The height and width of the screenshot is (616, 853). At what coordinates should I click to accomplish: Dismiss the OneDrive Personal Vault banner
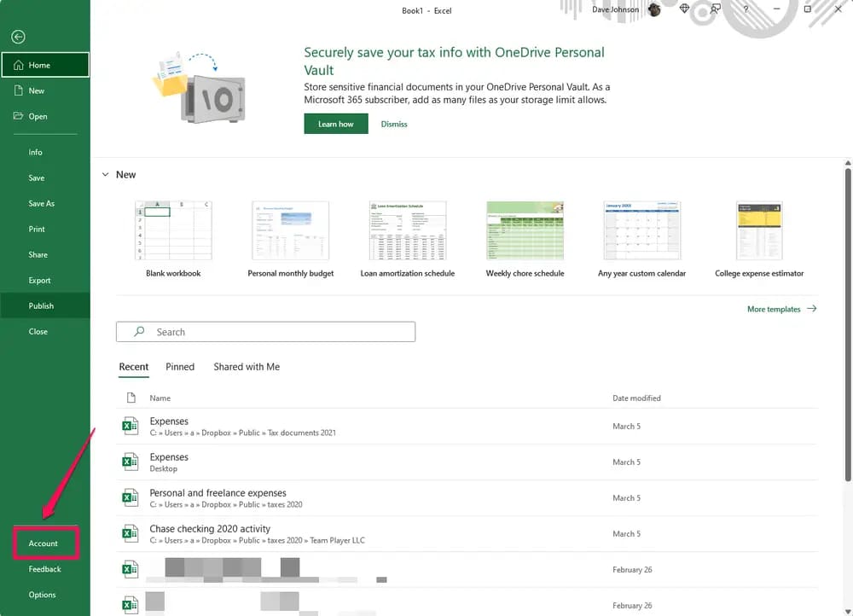click(x=394, y=124)
